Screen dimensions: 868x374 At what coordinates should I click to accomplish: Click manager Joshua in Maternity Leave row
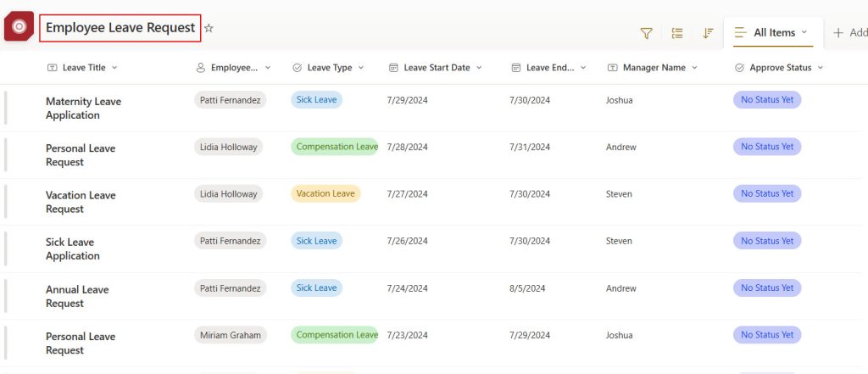620,100
